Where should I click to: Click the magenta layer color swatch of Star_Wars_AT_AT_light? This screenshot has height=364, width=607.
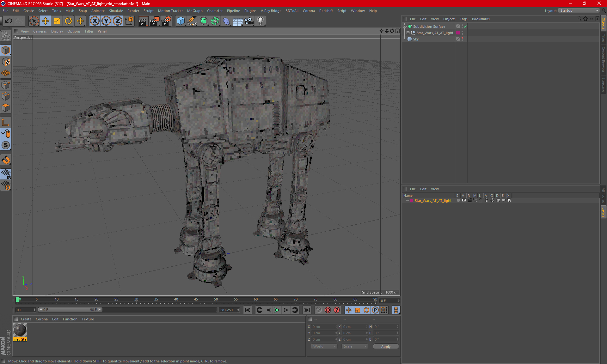coord(411,200)
